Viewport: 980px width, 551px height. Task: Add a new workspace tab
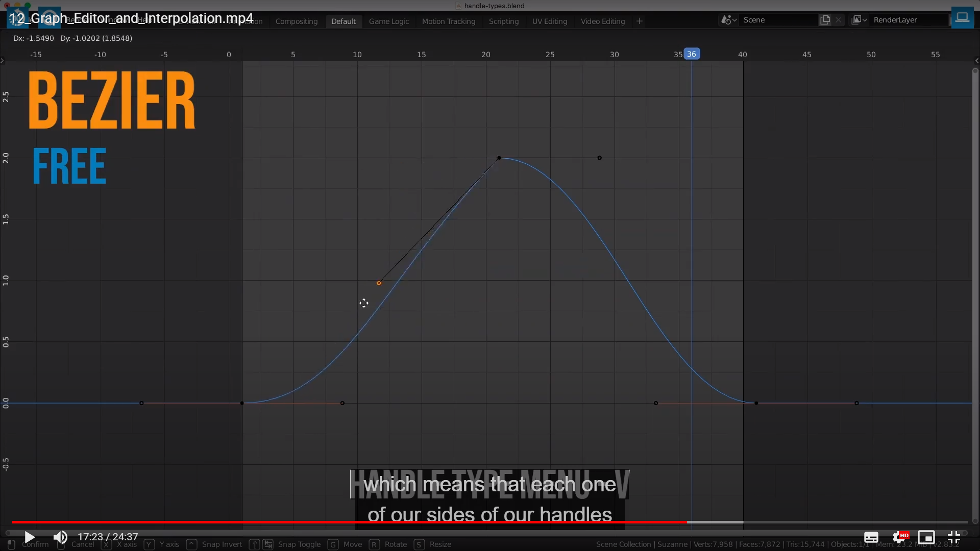coord(639,21)
